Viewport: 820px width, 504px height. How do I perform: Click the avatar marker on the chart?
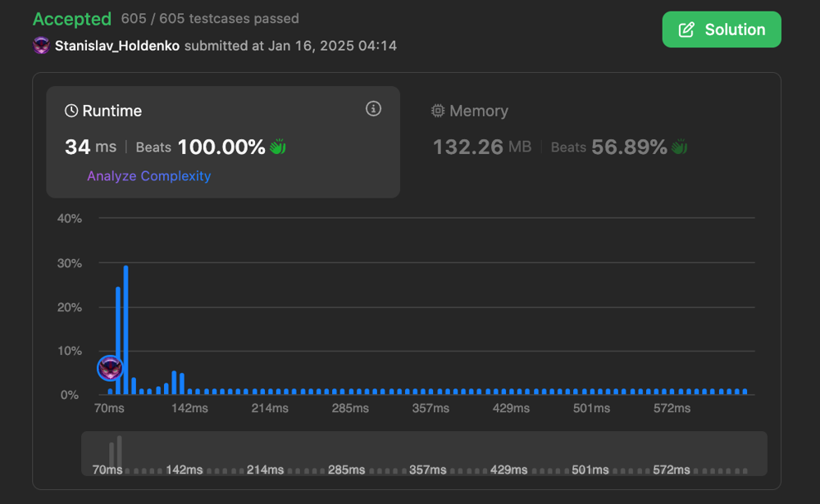pos(111,368)
